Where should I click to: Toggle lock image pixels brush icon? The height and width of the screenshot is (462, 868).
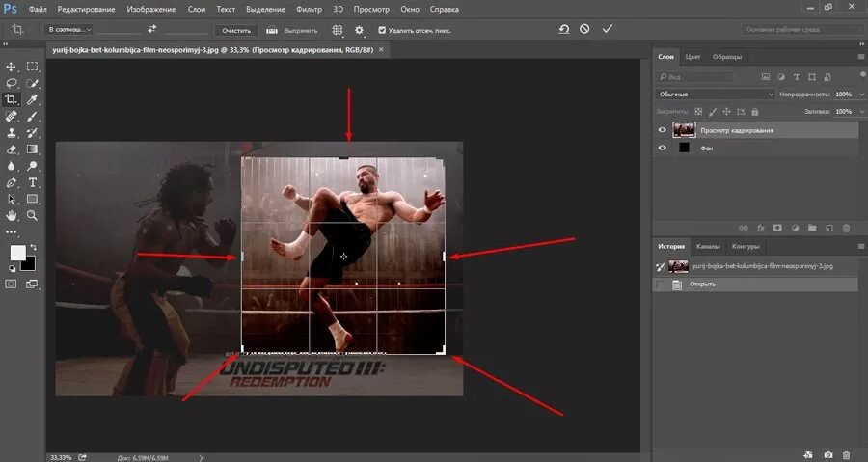point(713,112)
